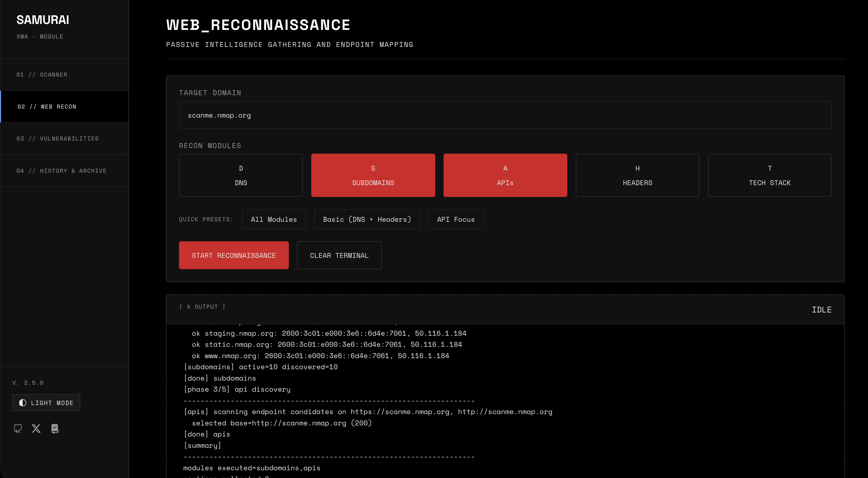The image size is (868, 478).
Task: Select 02 // WEB RECON section
Action: point(64,106)
